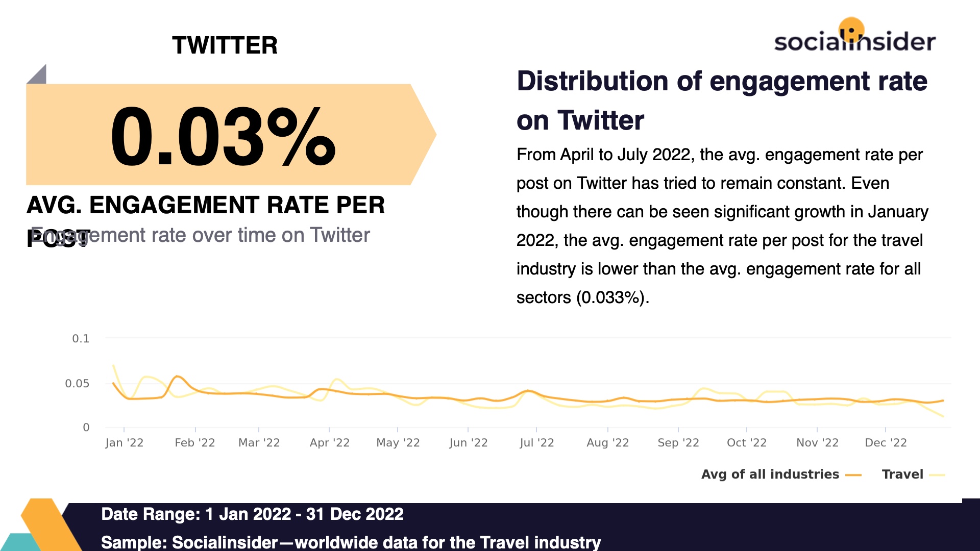Select the Apr '22 axis label

point(329,442)
